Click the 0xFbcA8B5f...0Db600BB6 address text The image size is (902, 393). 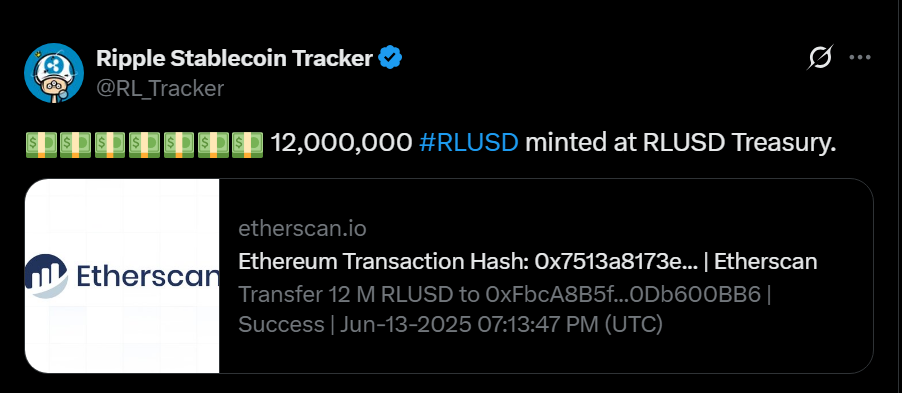pyautogui.click(x=623, y=295)
